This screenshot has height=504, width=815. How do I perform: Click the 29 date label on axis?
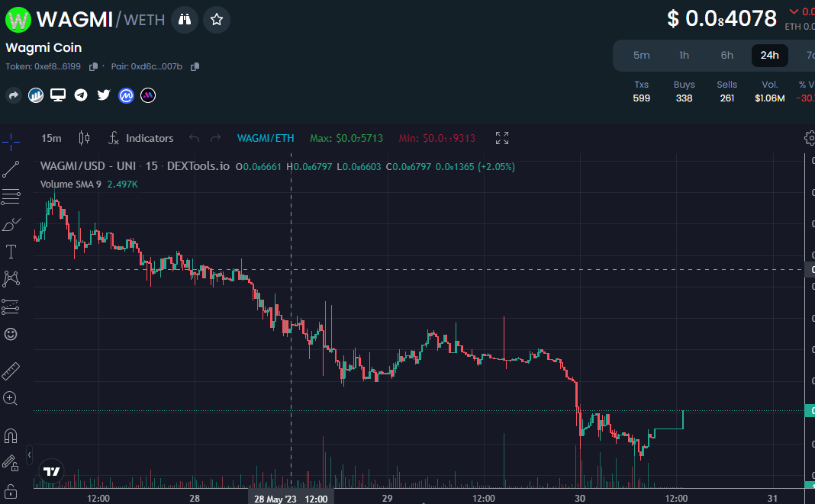387,499
